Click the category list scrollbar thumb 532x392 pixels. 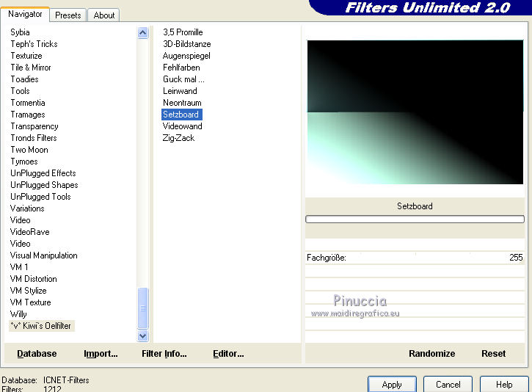[143, 308]
